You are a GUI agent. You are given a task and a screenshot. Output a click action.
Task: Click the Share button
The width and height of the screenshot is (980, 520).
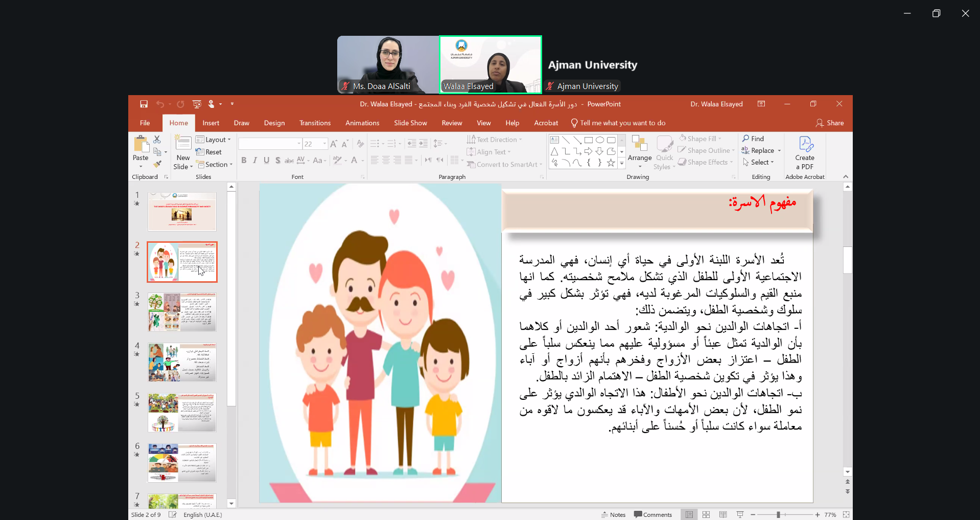click(x=830, y=123)
